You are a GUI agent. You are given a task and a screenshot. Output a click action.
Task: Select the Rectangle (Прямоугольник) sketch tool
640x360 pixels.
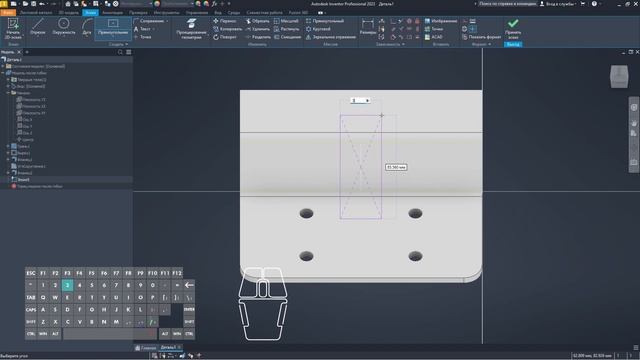click(x=113, y=28)
